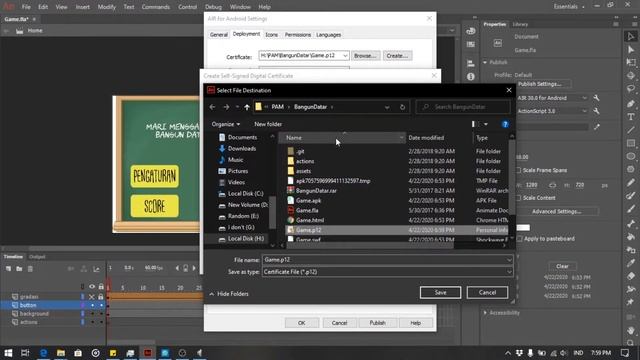
Task: Toggle visibility dot of the button layer
Action: (x=92, y=305)
